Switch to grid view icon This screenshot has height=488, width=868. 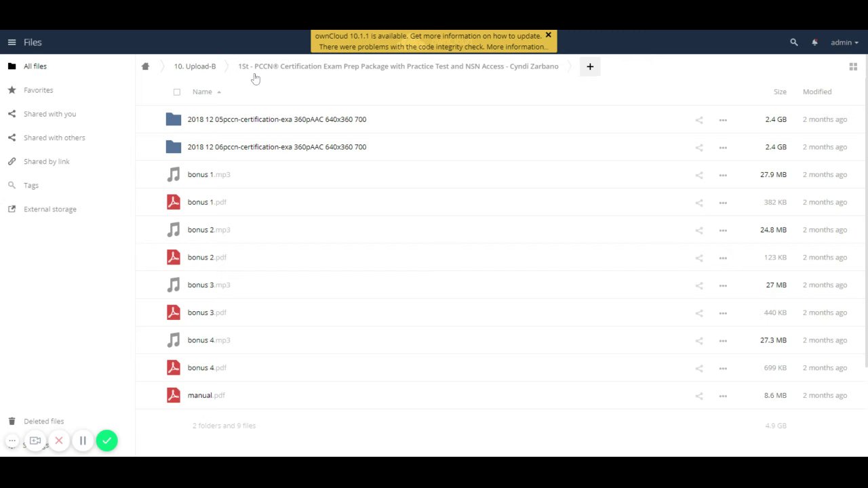click(853, 66)
